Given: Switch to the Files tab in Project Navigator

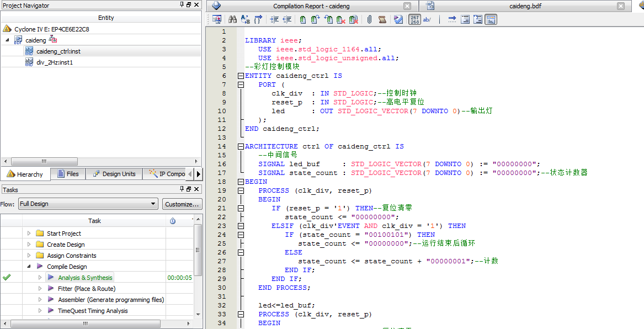Looking at the screenshot, I should (67, 174).
